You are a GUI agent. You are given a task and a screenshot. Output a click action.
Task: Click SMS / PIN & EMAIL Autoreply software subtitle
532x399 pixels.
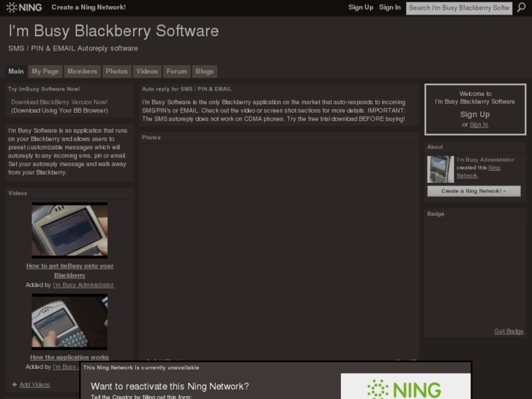click(x=73, y=48)
